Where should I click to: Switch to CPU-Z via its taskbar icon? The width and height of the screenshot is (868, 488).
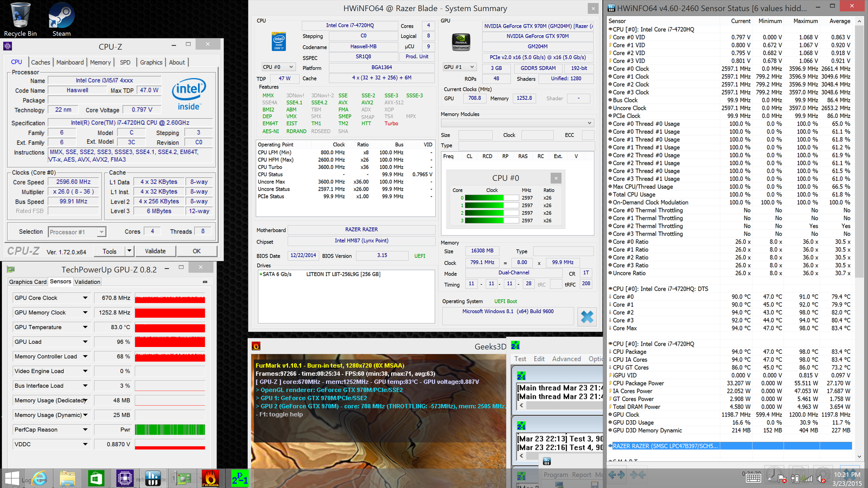click(125, 479)
